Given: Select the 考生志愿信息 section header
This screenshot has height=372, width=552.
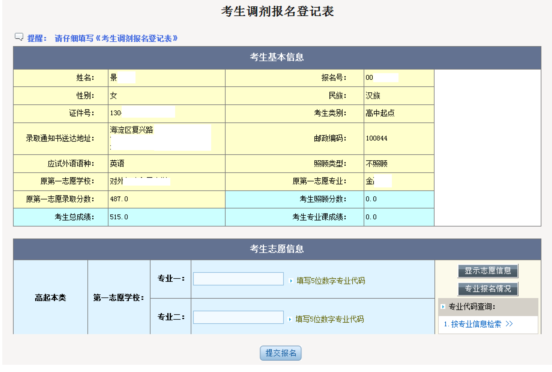Looking at the screenshot, I should point(277,249).
